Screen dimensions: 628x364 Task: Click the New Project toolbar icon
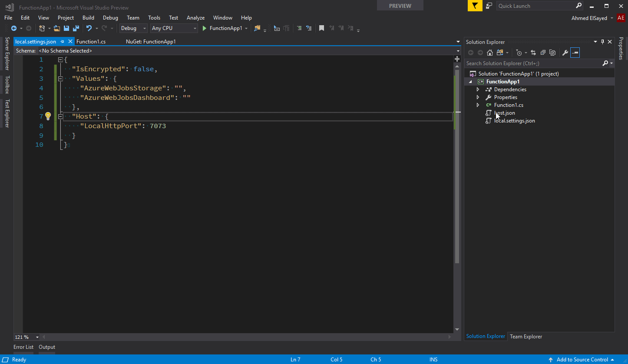[x=42, y=28]
